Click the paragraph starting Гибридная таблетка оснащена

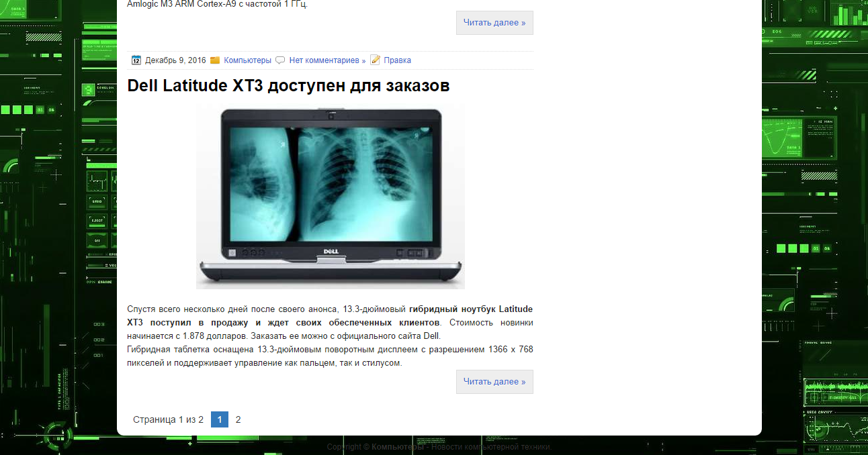pyautogui.click(x=330, y=356)
